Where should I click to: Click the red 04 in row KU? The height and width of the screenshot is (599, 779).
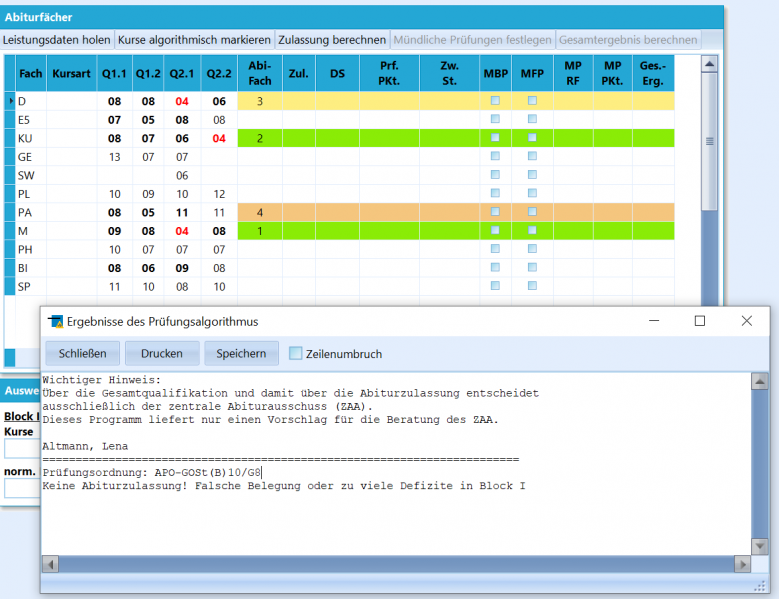[219, 139]
